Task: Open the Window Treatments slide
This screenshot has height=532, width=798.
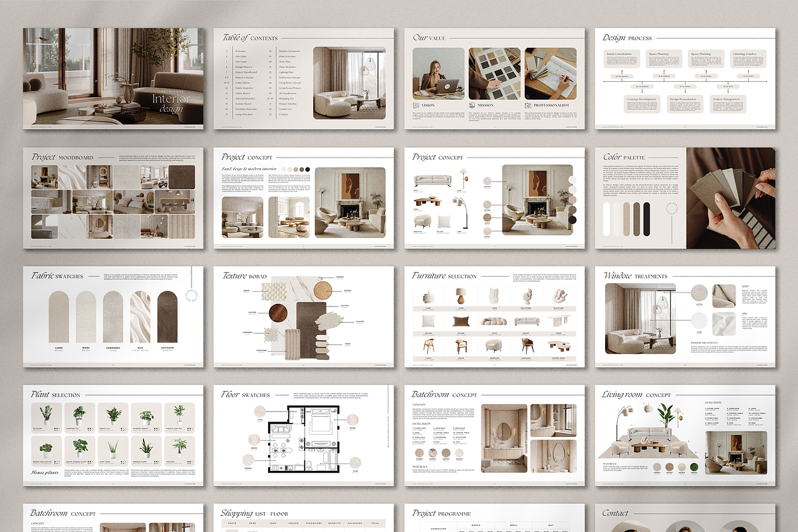Action: [x=686, y=317]
